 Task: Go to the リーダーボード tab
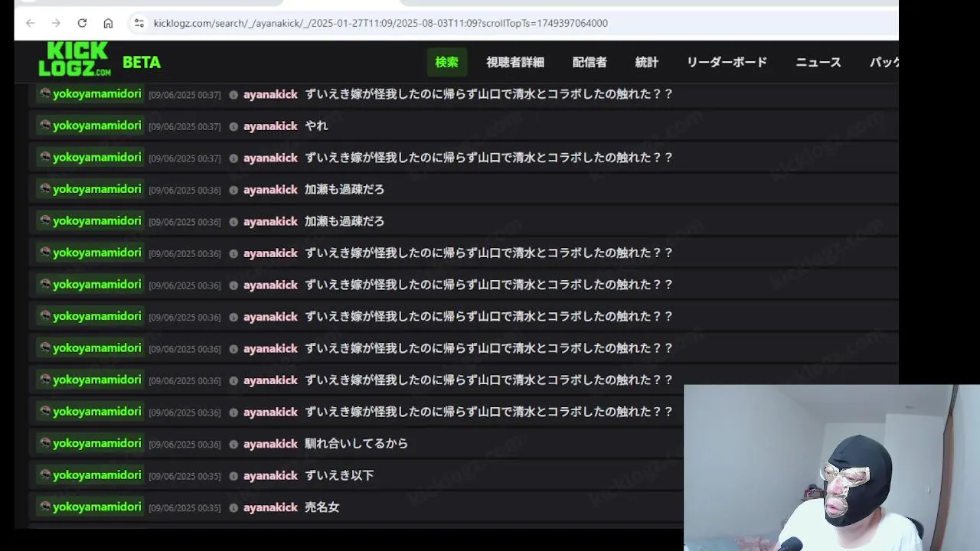(727, 62)
